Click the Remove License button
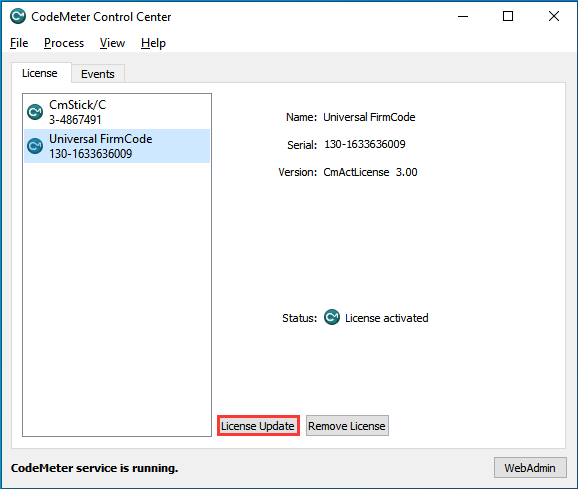 [x=347, y=426]
